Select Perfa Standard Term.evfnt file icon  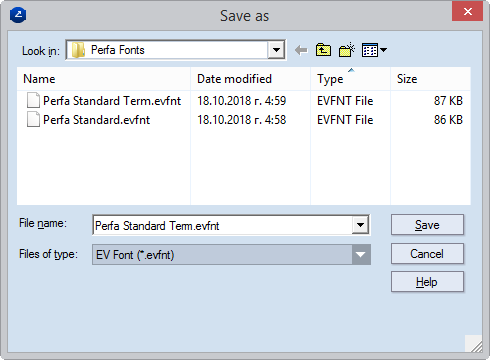pos(33,100)
